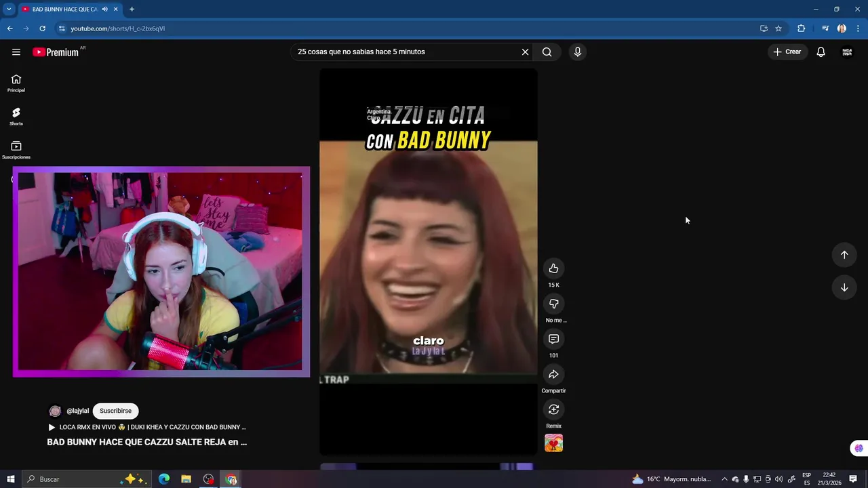
Task: Open YouTube account avatar menu
Action: tap(847, 52)
